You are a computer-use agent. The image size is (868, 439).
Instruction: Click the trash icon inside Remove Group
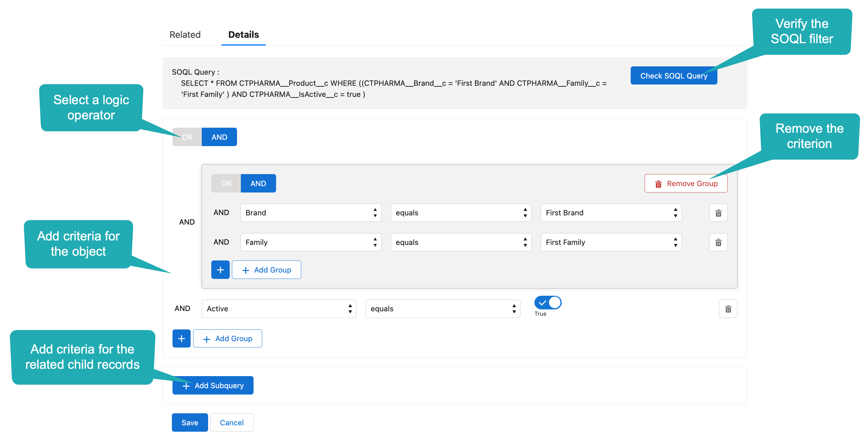point(658,183)
